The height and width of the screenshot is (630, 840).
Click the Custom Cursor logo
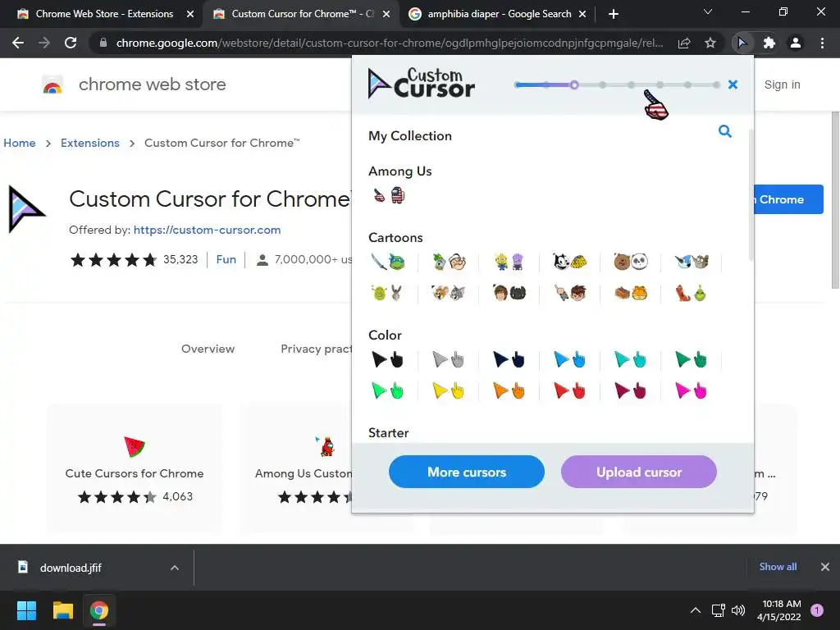click(x=421, y=84)
